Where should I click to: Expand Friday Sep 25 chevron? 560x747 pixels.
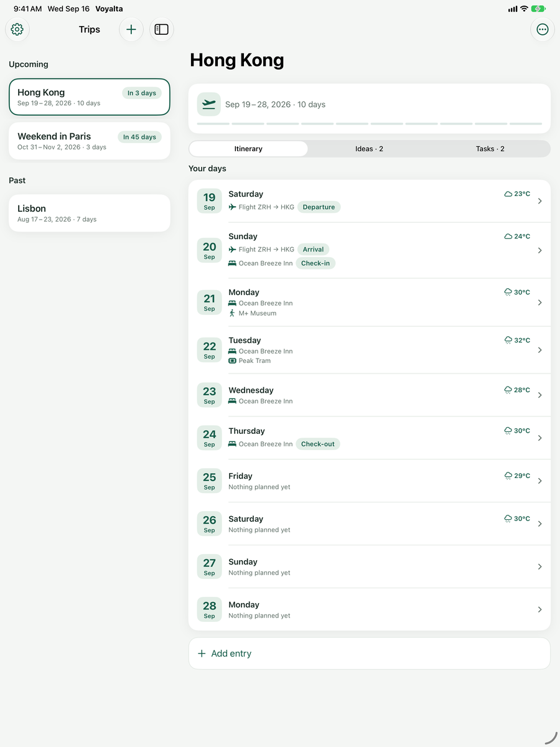click(x=539, y=481)
